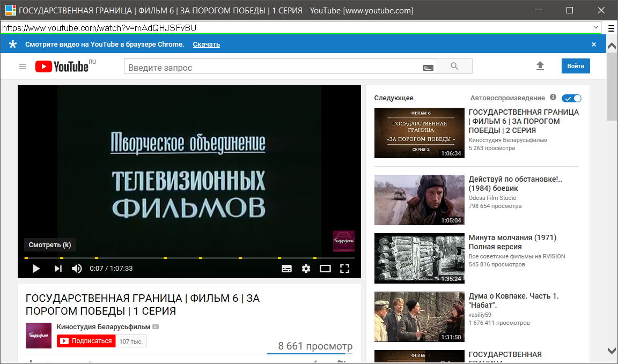This screenshot has width=618, height=364.
Task: Click the video title ГОСУДАРСТВЕННАЯ ГРАНИЦА 1 СЕРИЯ
Action: coord(143,304)
